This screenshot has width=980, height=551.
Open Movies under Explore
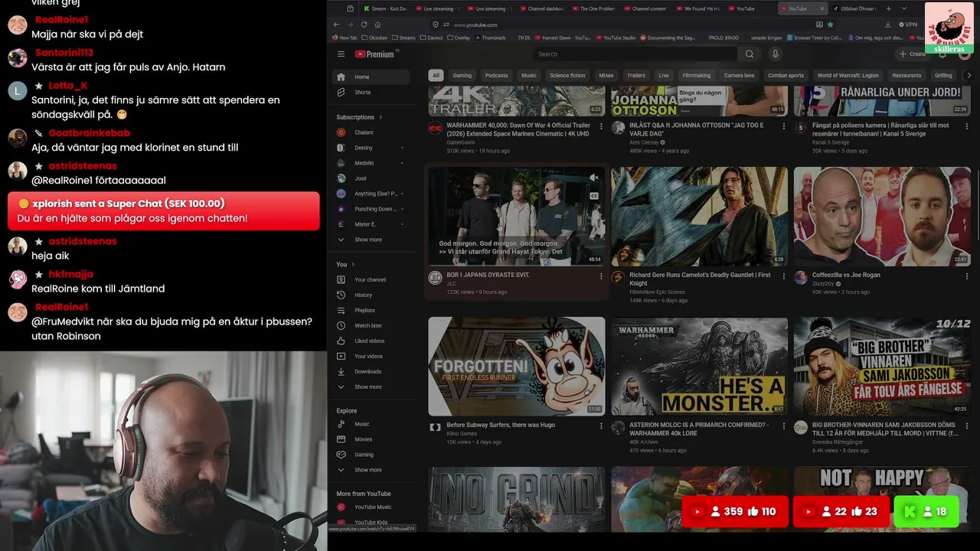pyautogui.click(x=371, y=439)
